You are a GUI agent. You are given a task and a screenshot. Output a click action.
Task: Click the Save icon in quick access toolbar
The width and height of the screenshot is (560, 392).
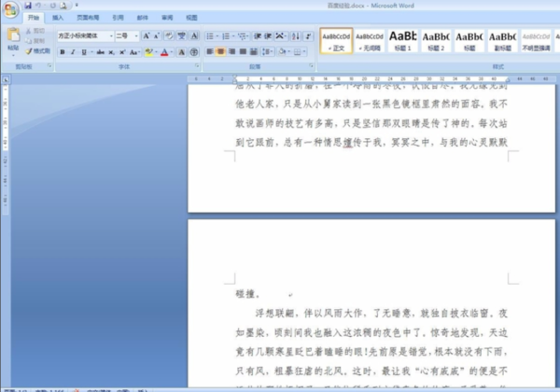pyautogui.click(x=28, y=6)
